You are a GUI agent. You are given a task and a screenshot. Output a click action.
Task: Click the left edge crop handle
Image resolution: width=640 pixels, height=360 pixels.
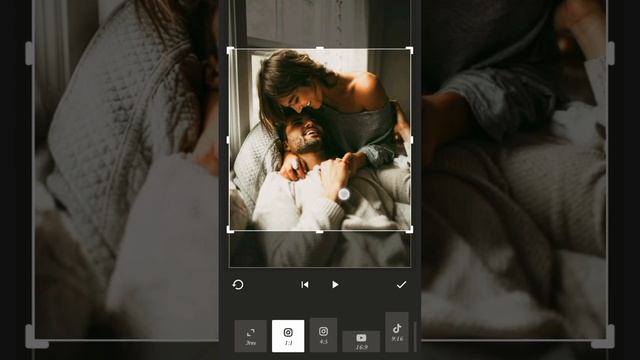[x=228, y=140]
